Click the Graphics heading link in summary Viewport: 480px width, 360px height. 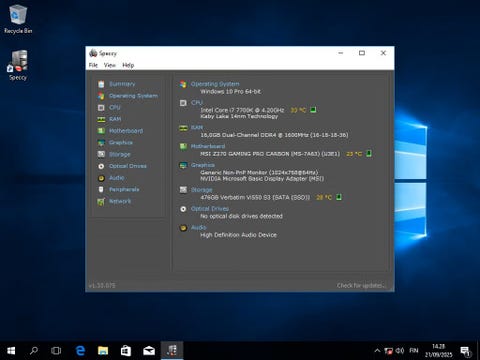coord(203,165)
